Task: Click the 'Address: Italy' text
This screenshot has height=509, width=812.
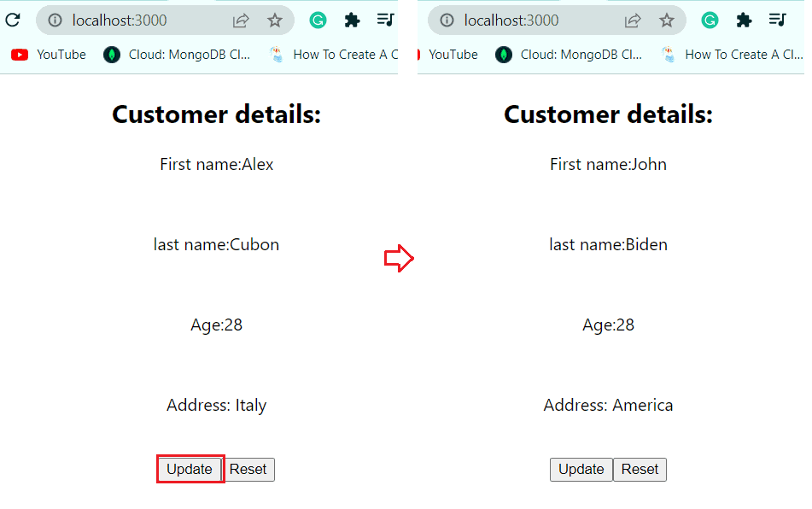Action: 217,406
